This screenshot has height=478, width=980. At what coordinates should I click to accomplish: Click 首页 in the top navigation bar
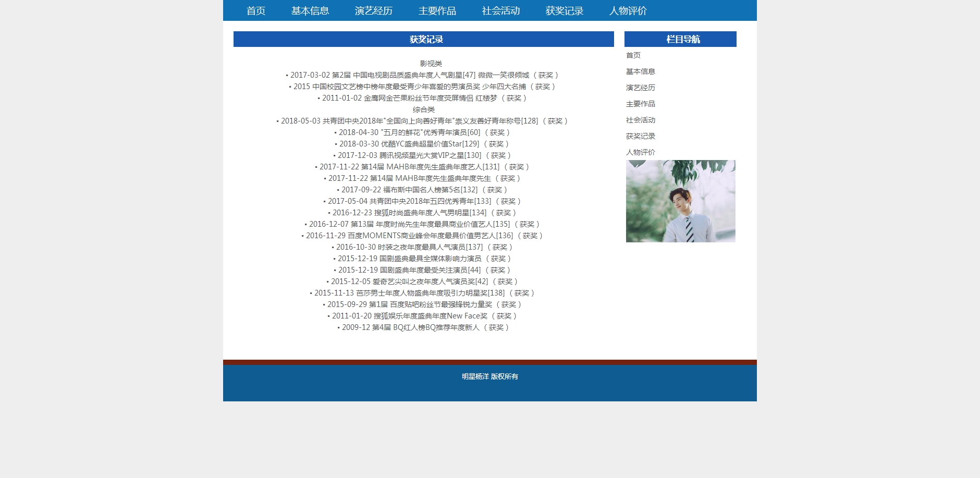tap(255, 10)
